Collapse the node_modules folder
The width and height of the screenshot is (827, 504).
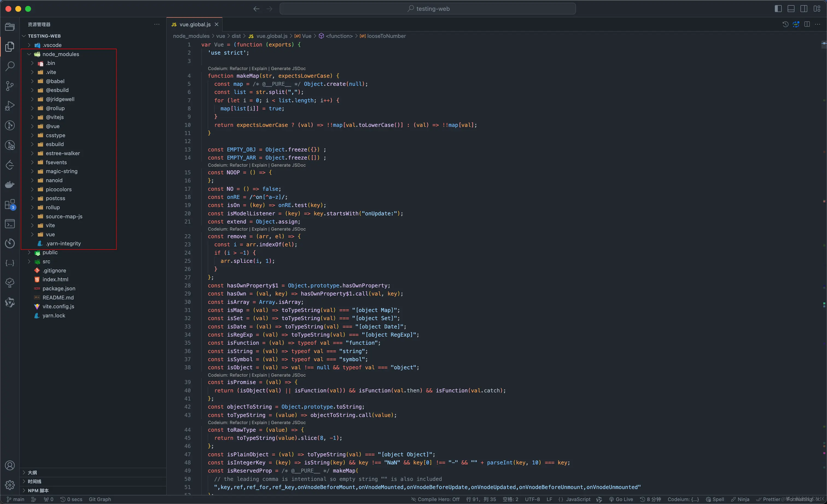(x=60, y=54)
